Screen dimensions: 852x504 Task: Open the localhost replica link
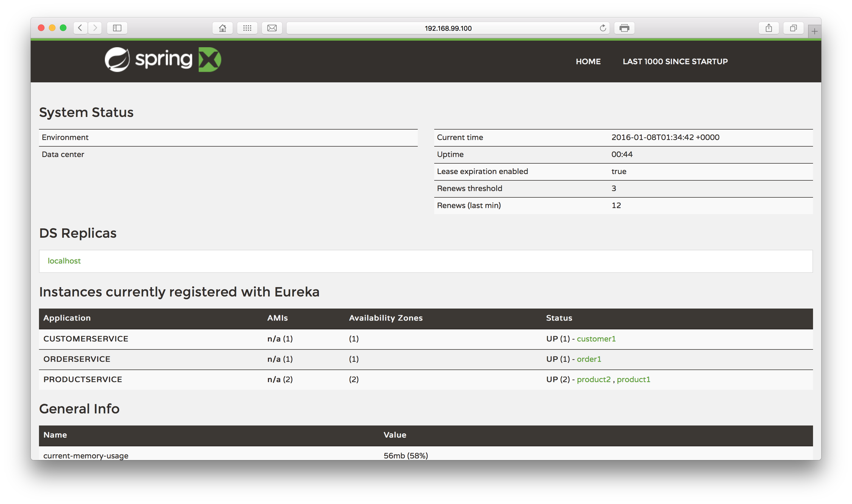[64, 261]
